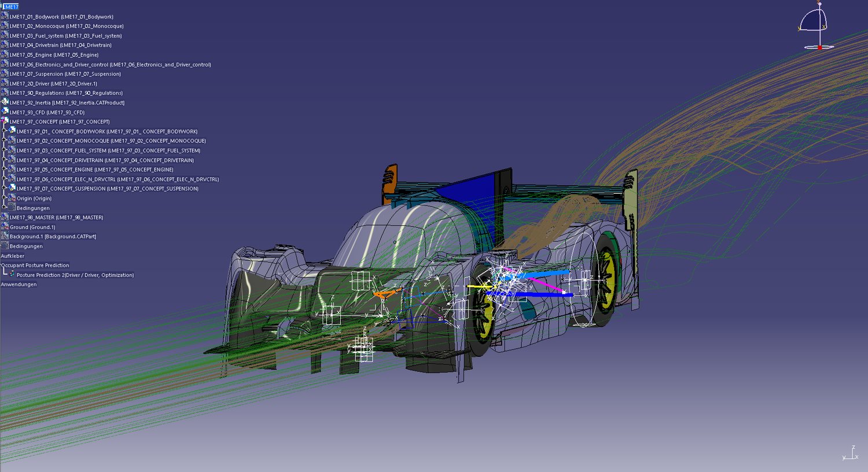The width and height of the screenshot is (868, 472).
Task: Expand the LME17_97_06_CONCEPT_ELEC_N_DRVCTRL node
Action: coord(5,179)
